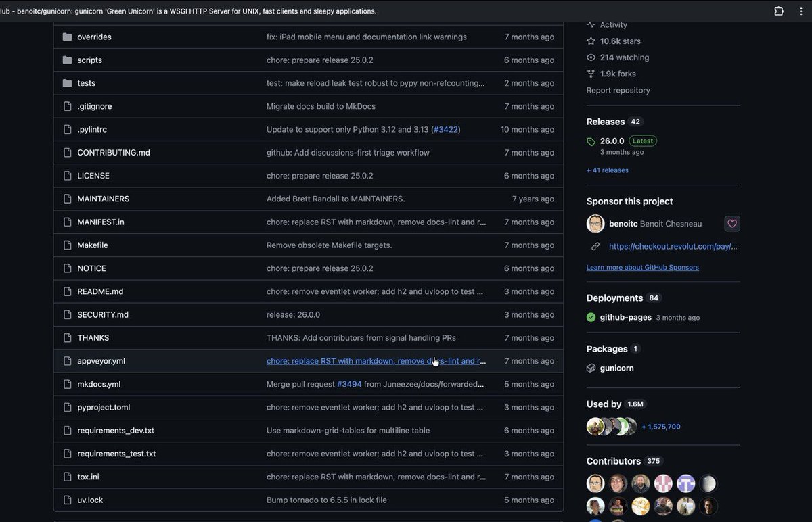Click the file icon next to tox.ini
This screenshot has width=812, height=522.
pos(67,477)
